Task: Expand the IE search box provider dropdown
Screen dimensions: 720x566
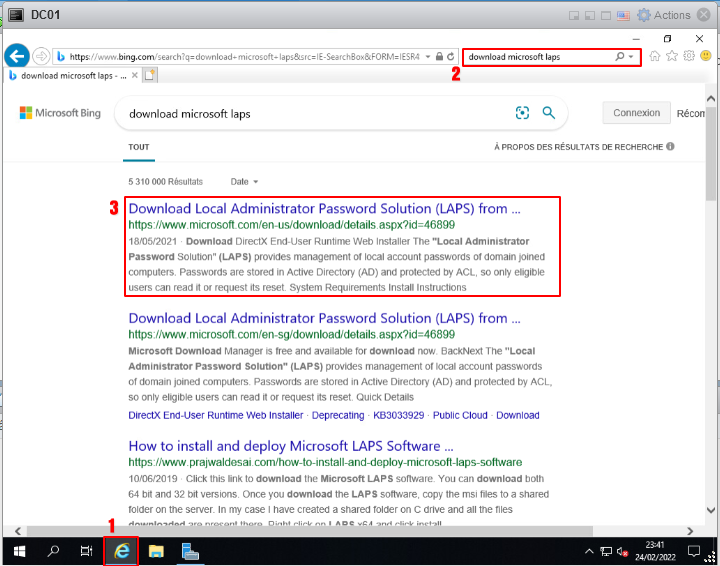Action: point(631,57)
